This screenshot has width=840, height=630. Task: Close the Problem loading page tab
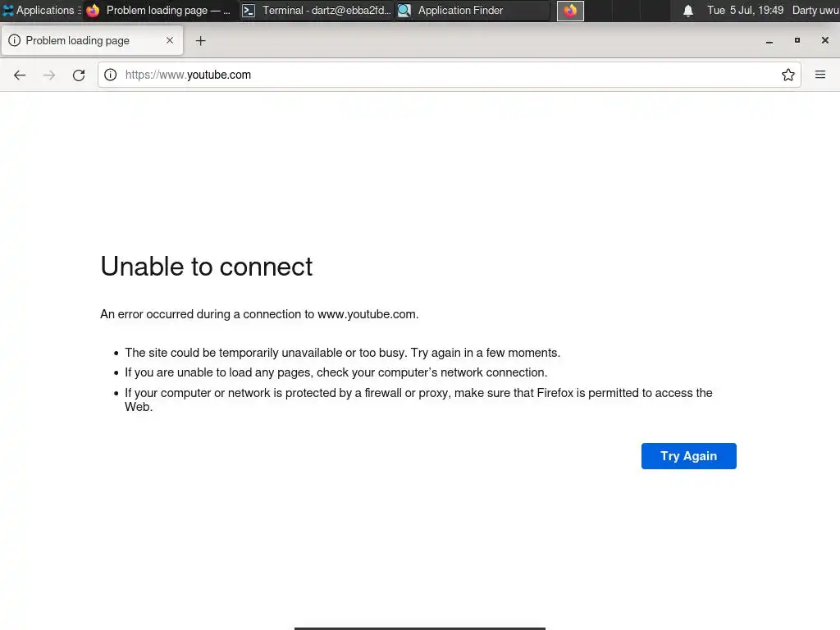pyautogui.click(x=170, y=40)
